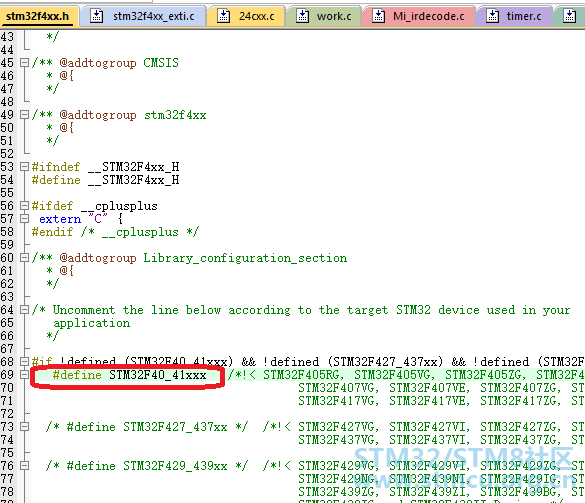
Task: Click 'Library_configuration_section' text on line 60
Action: [245, 258]
